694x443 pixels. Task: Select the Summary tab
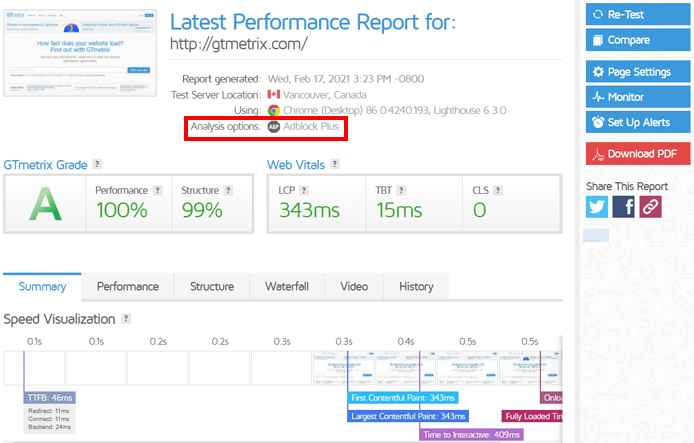(42, 287)
